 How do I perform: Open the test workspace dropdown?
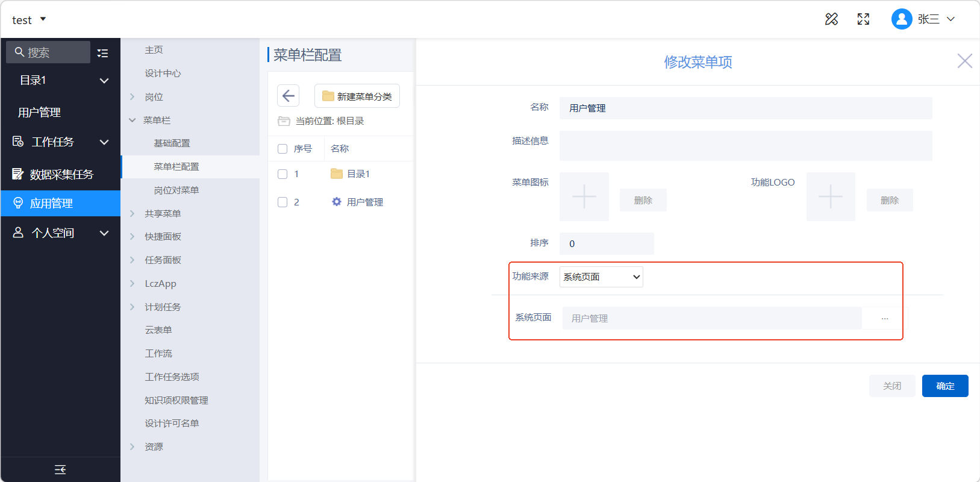pos(29,20)
